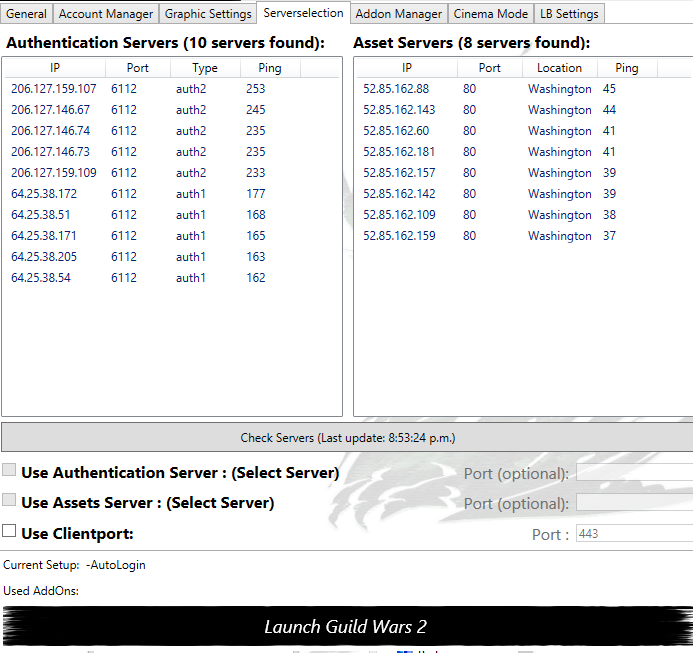This screenshot has width=693, height=653.
Task: Click the Authentication Server optional port field
Action: (x=635, y=472)
